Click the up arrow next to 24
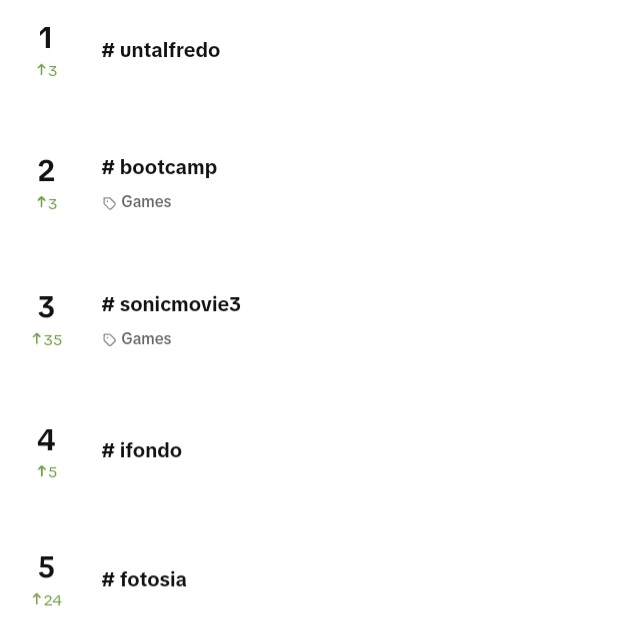This screenshot has width=628, height=643. [x=37, y=599]
